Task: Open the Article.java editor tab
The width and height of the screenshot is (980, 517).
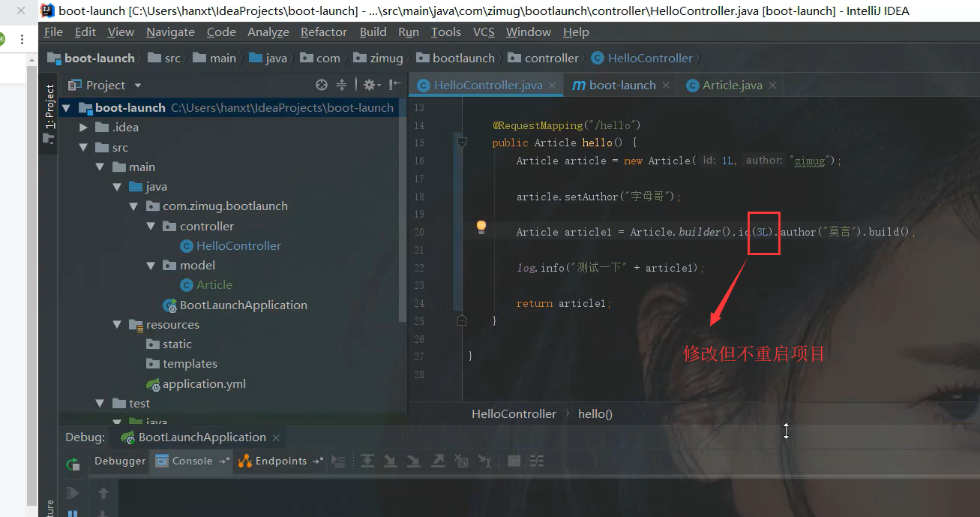Action: click(732, 85)
